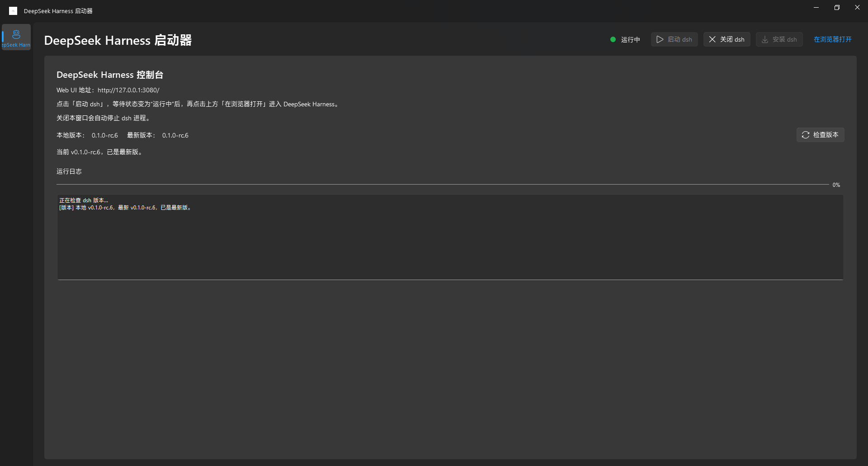Click the green 运行中 status indicator dot
Screen dimensions: 868x466
(x=613, y=39)
